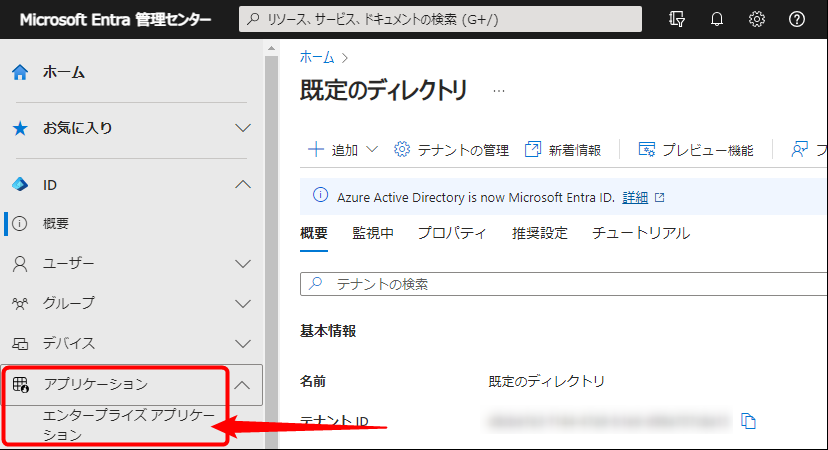Expand the グループ menu chevron
Viewport: 828px width, 450px height.
pos(243,304)
